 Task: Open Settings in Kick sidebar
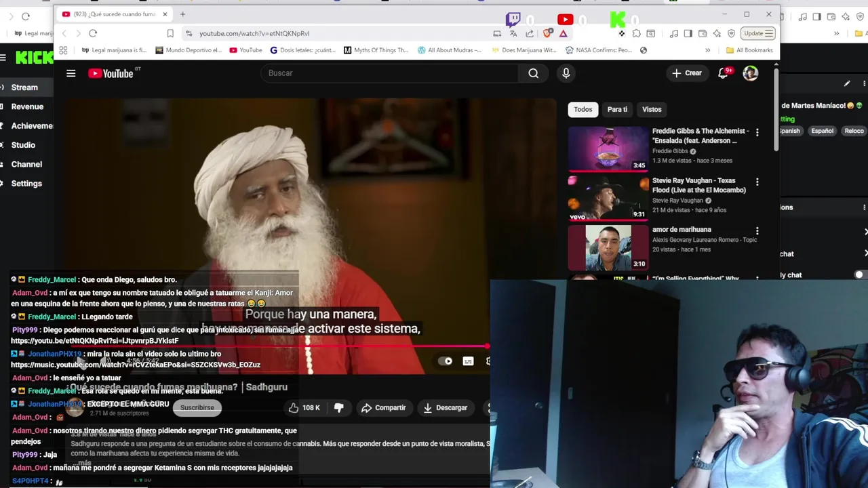(x=26, y=184)
